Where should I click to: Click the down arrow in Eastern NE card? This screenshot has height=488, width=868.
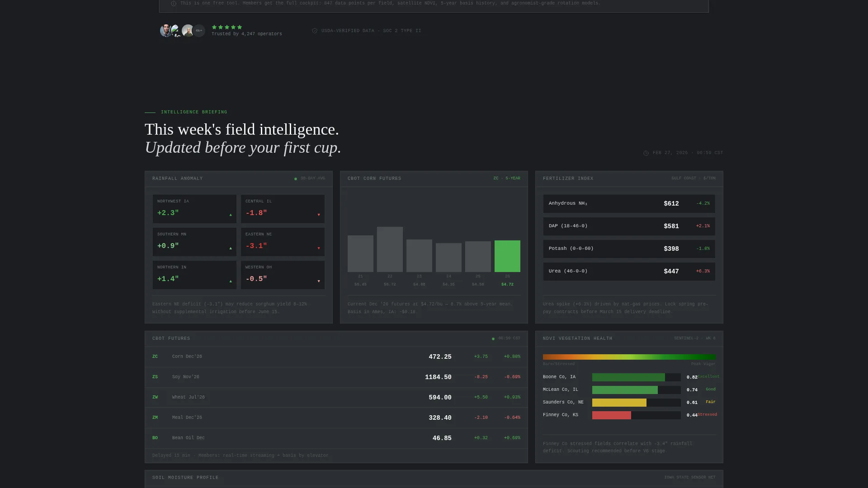[x=319, y=249]
